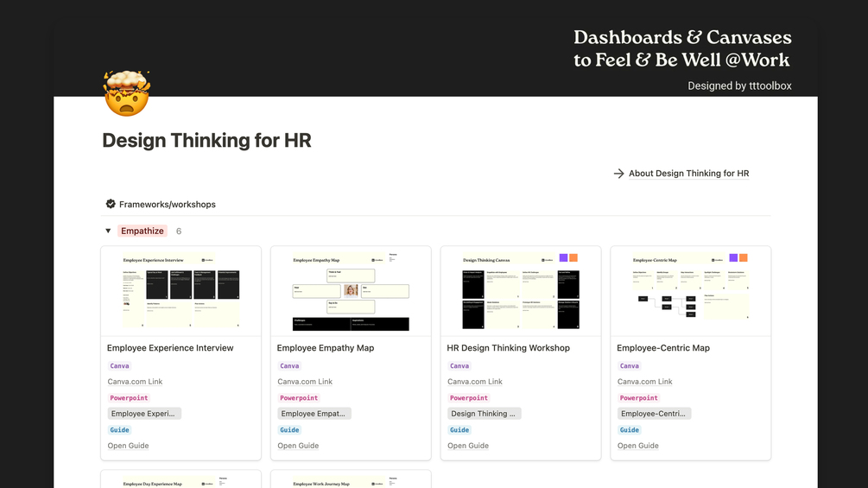Open the Employee Experi... file attachment

click(x=144, y=414)
